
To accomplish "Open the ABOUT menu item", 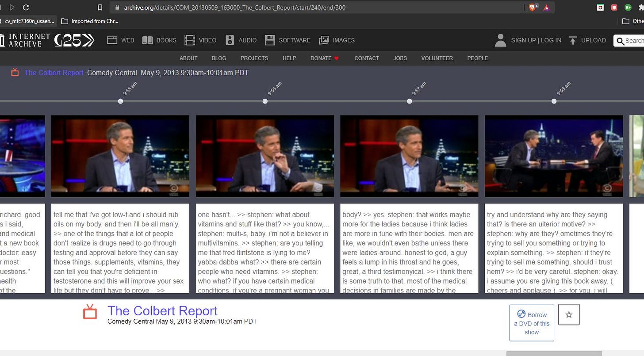I will pos(188,58).
